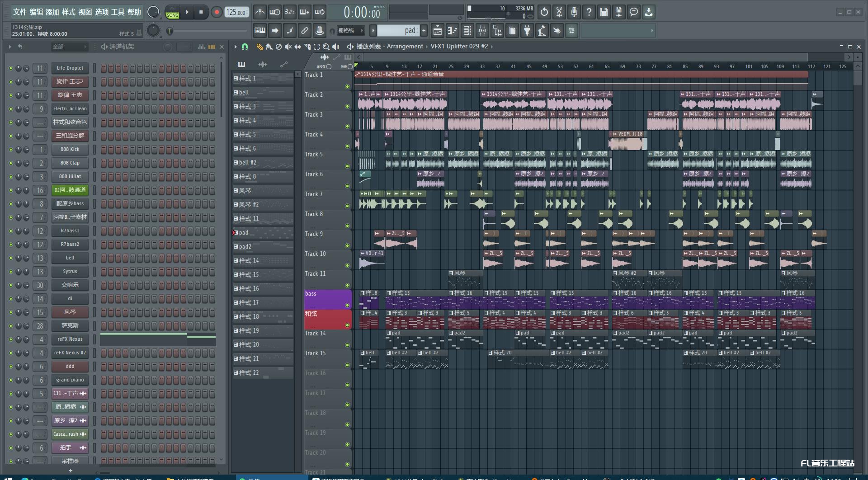Viewport: 868px width, 480px height.
Task: Click the floppy disk Save icon
Action: pyautogui.click(x=604, y=12)
